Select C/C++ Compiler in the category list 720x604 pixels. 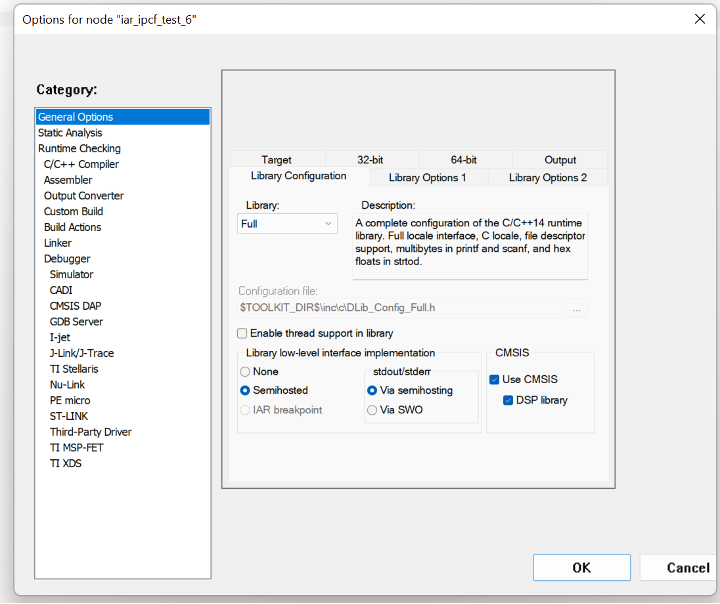[81, 164]
